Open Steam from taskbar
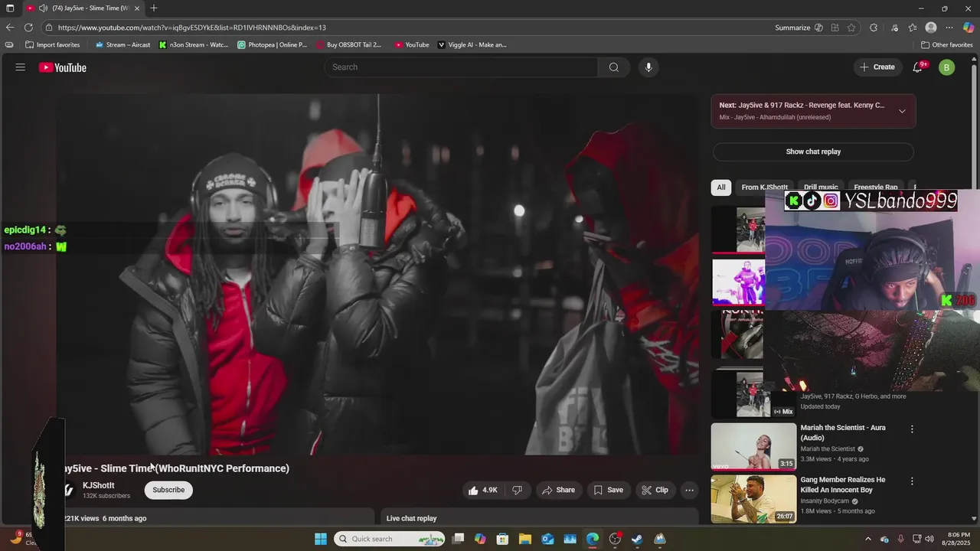Viewport: 980px width, 551px height. coord(637,539)
